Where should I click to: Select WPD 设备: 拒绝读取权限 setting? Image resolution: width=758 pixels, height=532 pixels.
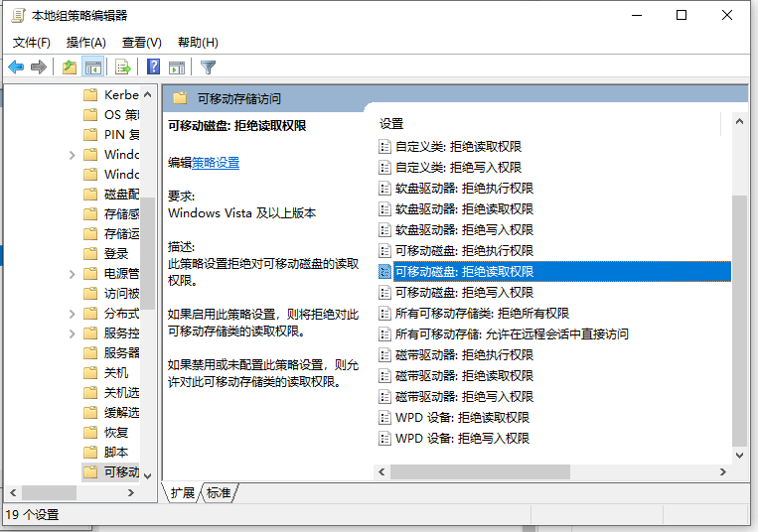(x=454, y=417)
